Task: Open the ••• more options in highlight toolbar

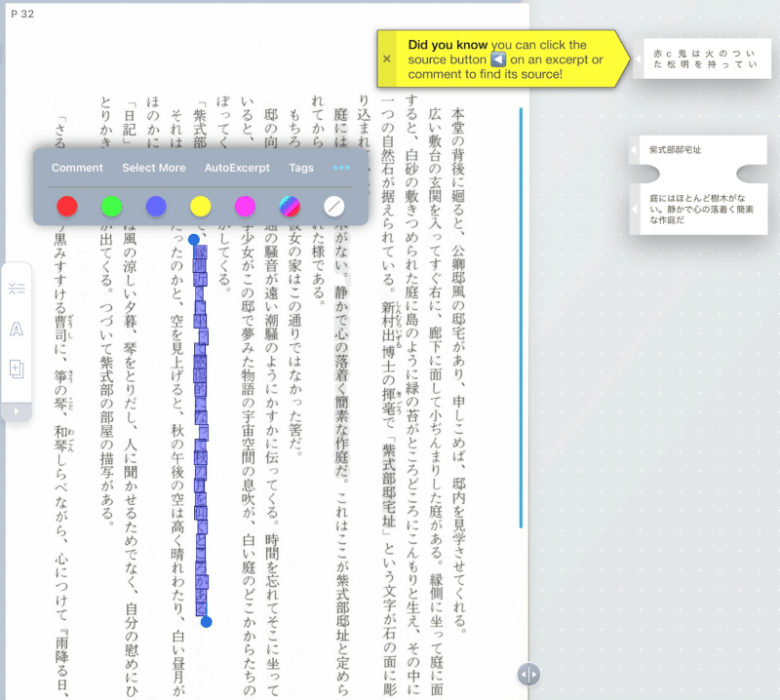Action: pyautogui.click(x=341, y=168)
